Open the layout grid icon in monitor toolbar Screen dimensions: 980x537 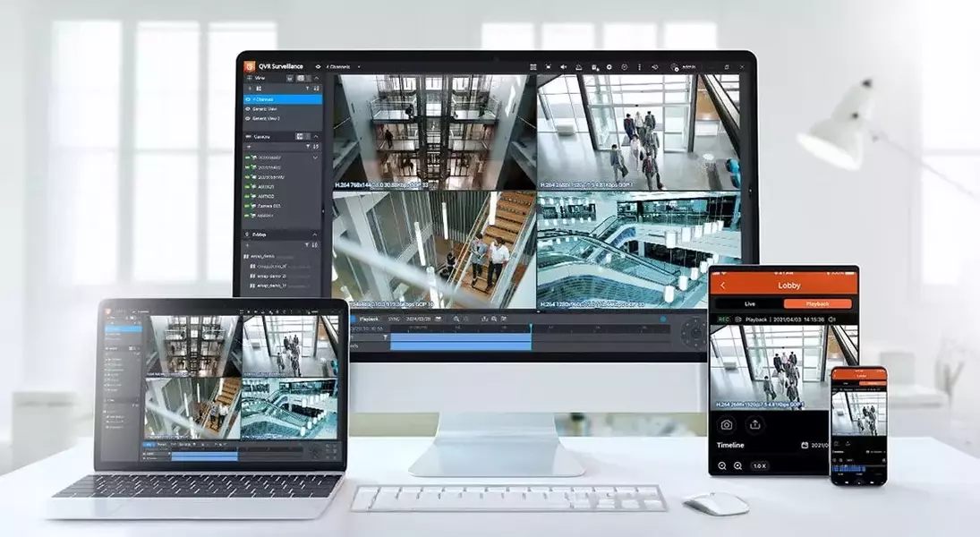(x=533, y=66)
